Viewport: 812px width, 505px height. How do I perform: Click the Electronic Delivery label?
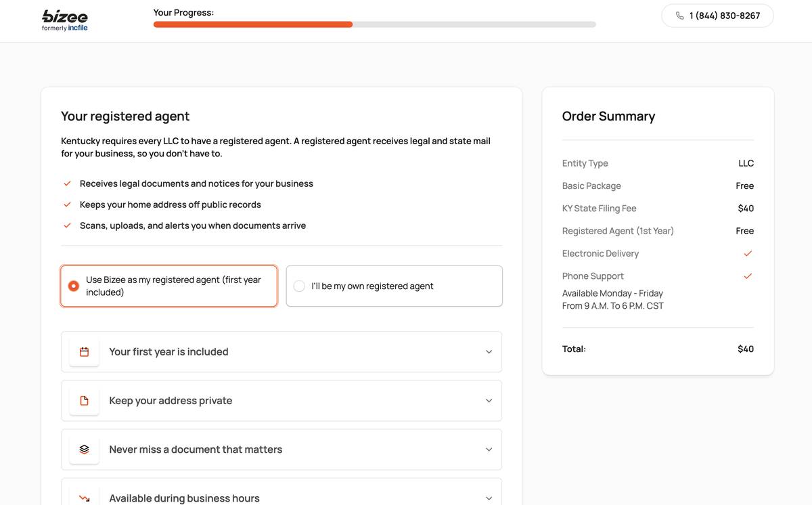click(600, 253)
